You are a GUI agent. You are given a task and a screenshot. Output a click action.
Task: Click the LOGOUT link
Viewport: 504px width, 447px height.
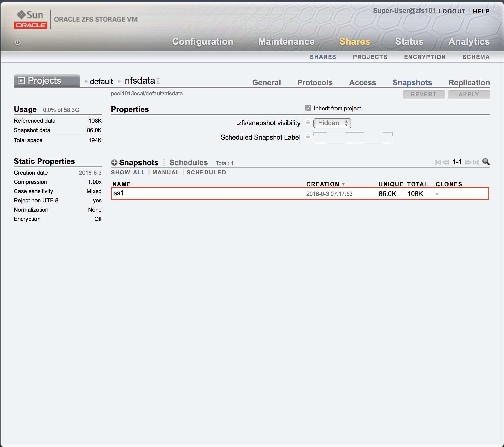click(452, 11)
